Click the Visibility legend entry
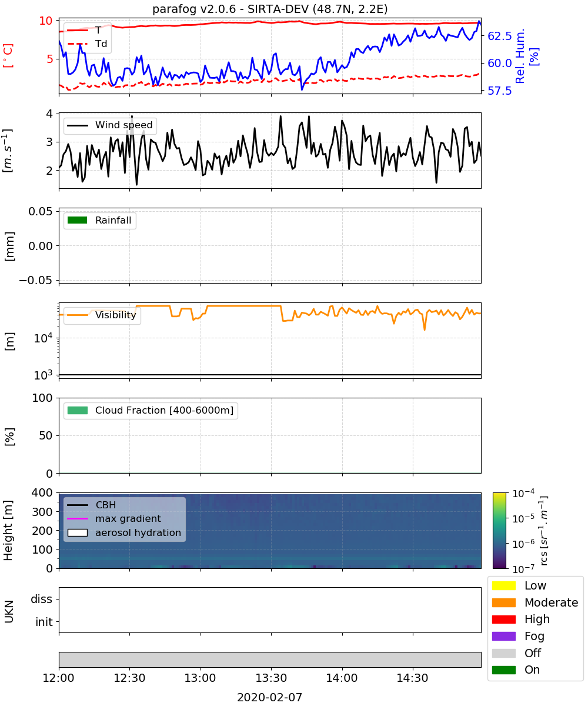 click(x=102, y=315)
